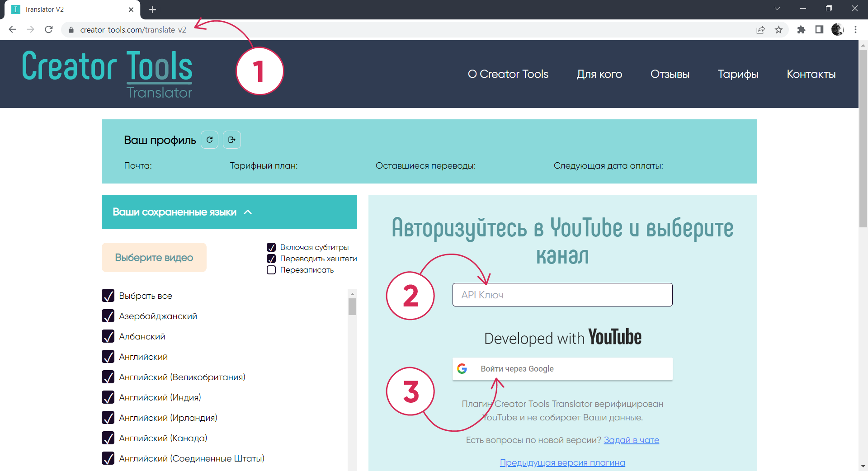Toggle the 'Выбрать все' checkbox
Viewport: 868px width, 471px height.
coord(108,296)
